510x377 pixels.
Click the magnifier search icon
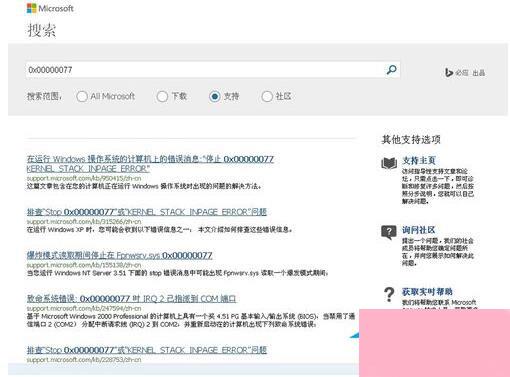(x=392, y=70)
